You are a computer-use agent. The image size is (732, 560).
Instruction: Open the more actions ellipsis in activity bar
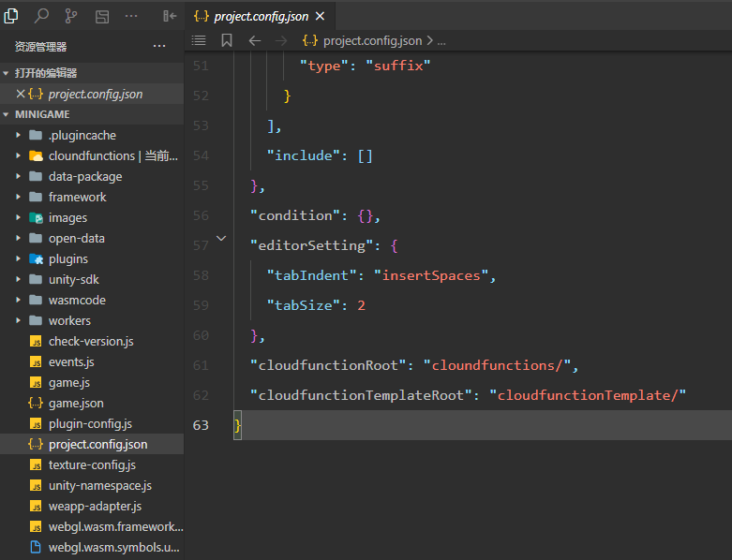coord(131,16)
